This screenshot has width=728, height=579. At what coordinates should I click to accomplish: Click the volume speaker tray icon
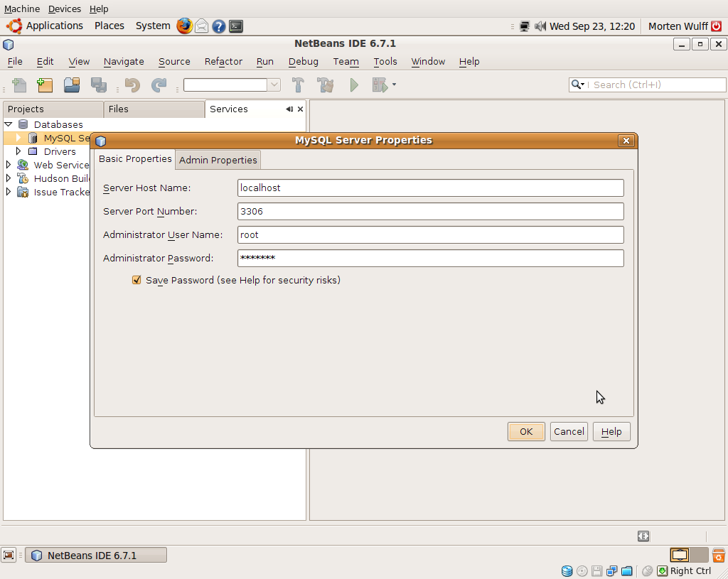click(x=540, y=26)
